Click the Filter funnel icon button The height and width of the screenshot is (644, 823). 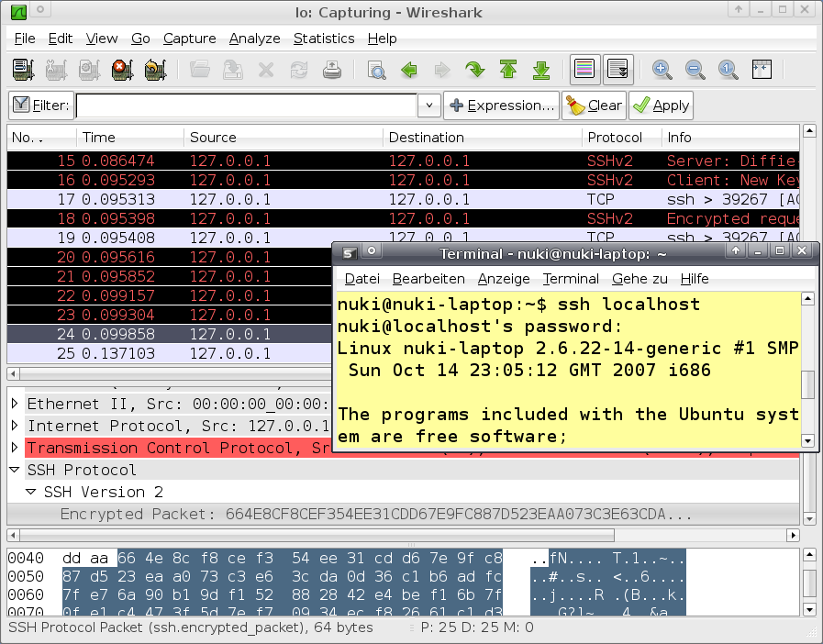[x=39, y=105]
